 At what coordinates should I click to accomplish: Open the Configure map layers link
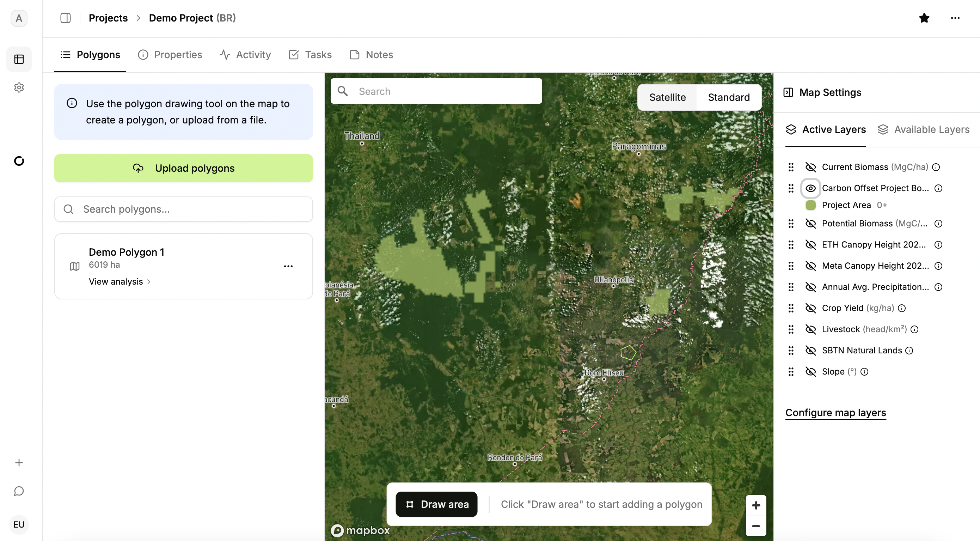[835, 413]
